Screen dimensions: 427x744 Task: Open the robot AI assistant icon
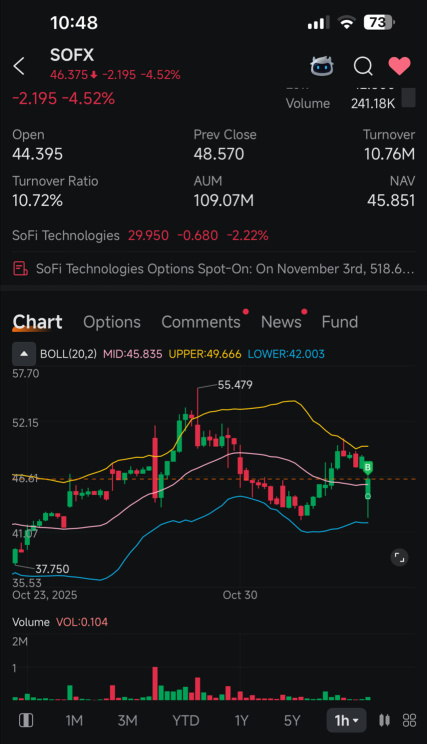(x=322, y=66)
